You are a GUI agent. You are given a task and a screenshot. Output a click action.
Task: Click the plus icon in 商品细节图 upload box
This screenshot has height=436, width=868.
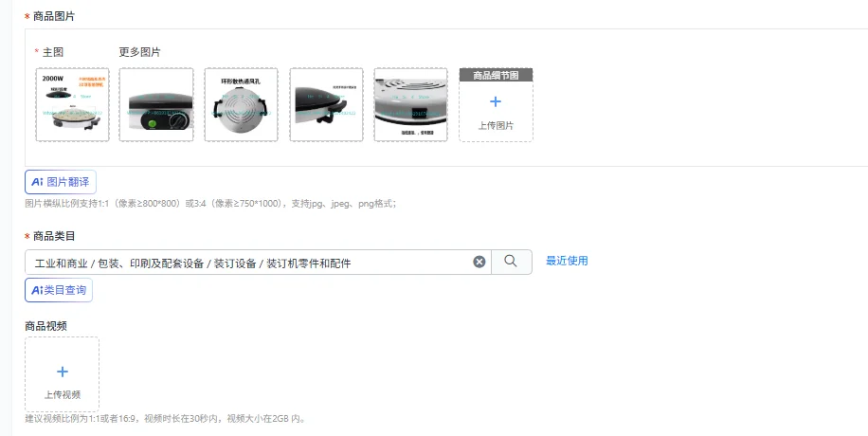(496, 101)
